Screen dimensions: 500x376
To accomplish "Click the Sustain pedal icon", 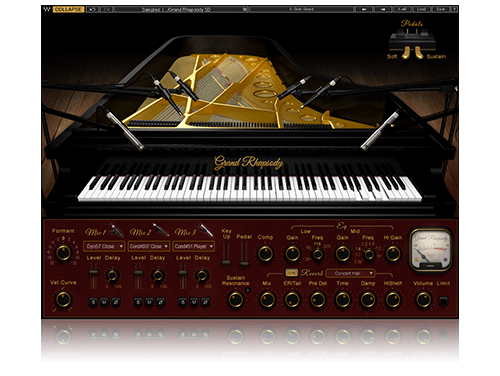I will [x=418, y=53].
